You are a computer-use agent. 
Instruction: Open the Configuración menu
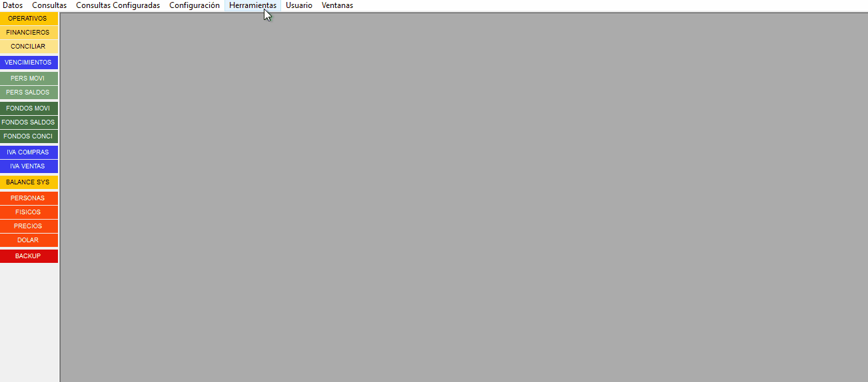click(195, 5)
